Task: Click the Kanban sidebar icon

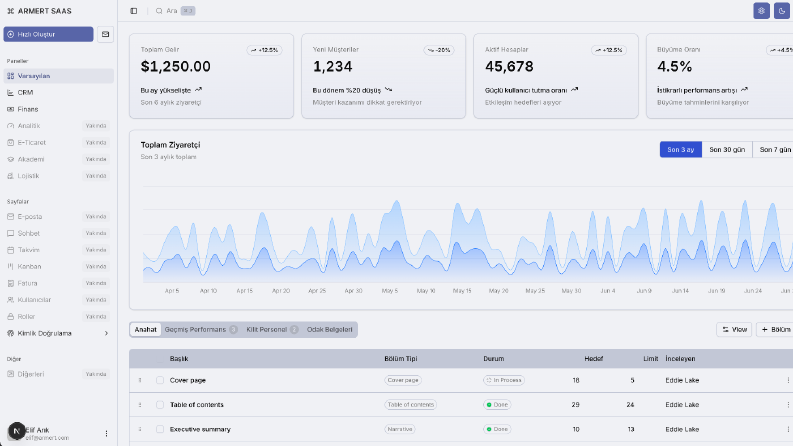Action: (x=11, y=266)
